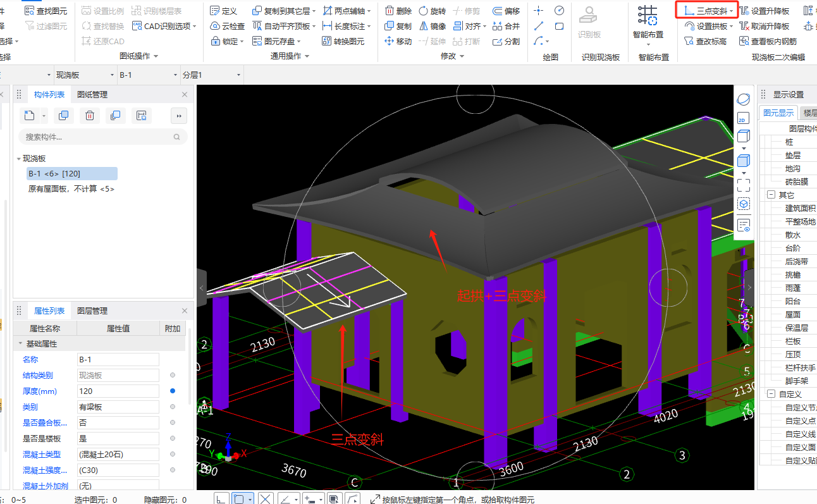Select the point drawing tool

point(539,11)
